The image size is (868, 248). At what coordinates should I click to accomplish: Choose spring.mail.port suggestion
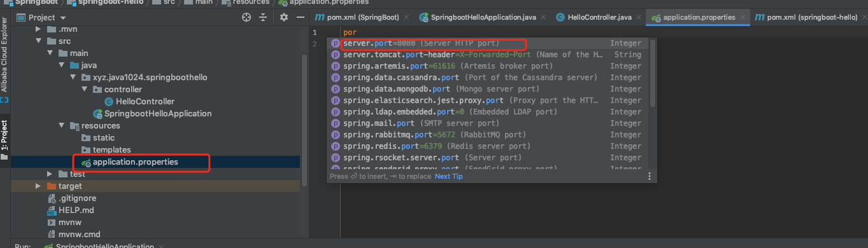[x=488, y=123]
